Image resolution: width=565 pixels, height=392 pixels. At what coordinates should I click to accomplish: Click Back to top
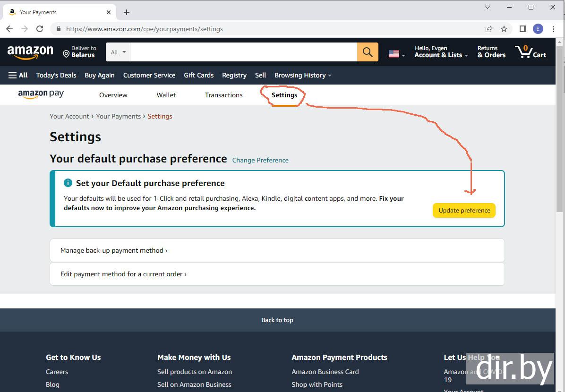[x=277, y=320]
